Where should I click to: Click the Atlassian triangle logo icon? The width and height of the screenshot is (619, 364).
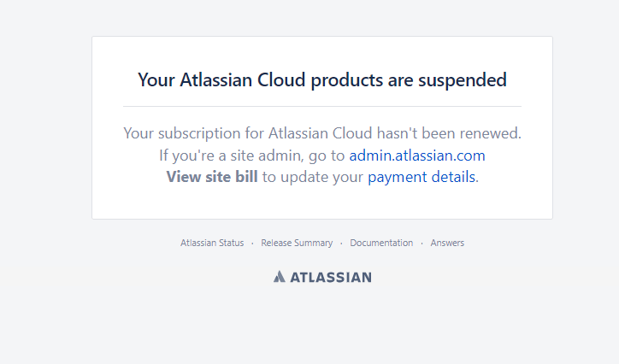coord(279,277)
